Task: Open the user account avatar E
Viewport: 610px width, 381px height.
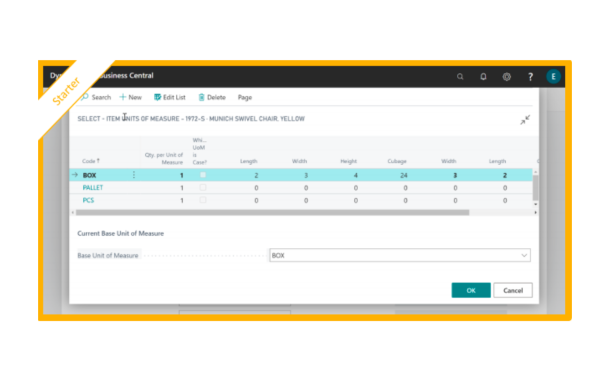Action: tap(553, 77)
